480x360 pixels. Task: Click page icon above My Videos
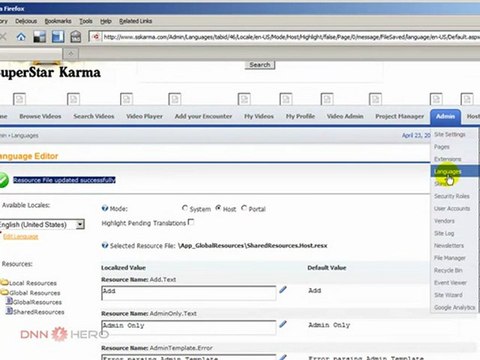244,99
